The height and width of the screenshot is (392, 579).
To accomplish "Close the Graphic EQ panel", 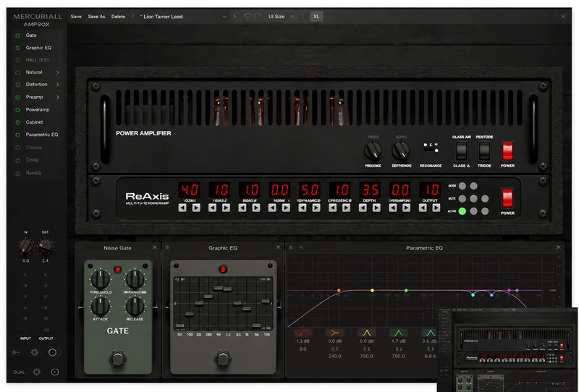I will tap(279, 247).
